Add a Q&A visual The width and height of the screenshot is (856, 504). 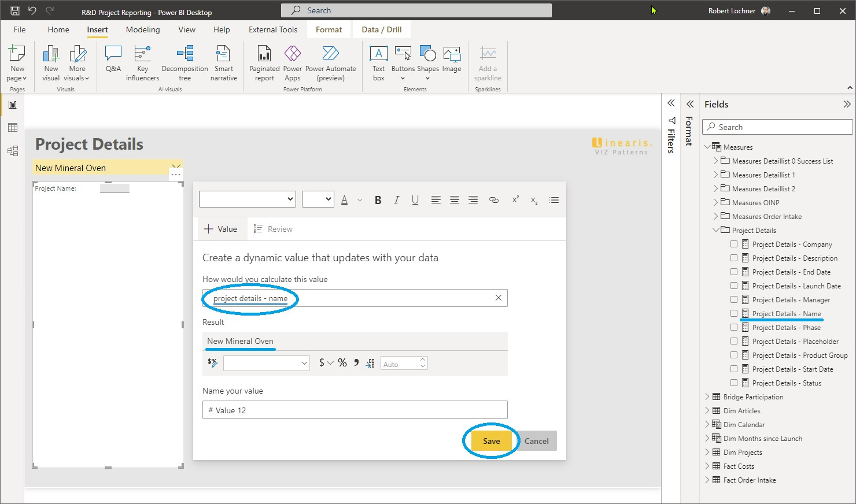click(x=112, y=61)
